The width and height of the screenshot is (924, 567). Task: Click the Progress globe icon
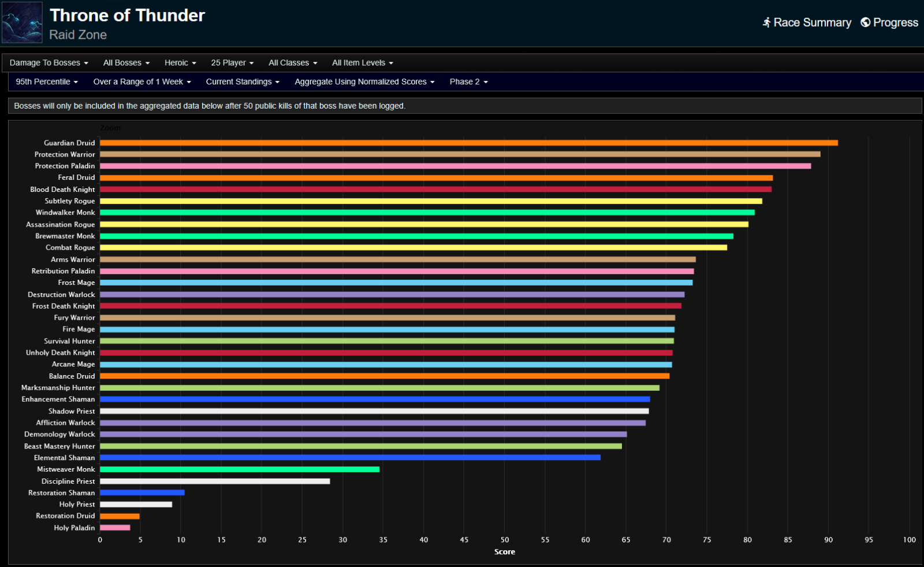point(865,23)
